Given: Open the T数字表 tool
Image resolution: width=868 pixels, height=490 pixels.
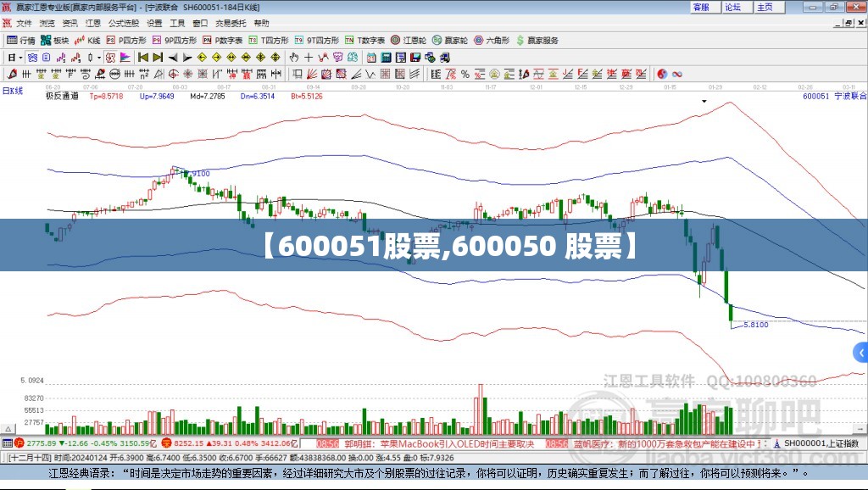Looking at the screenshot, I should pos(364,40).
